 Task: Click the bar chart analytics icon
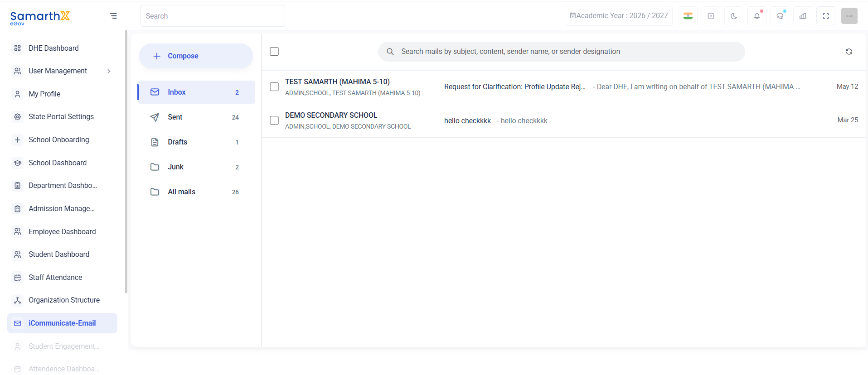coord(803,16)
